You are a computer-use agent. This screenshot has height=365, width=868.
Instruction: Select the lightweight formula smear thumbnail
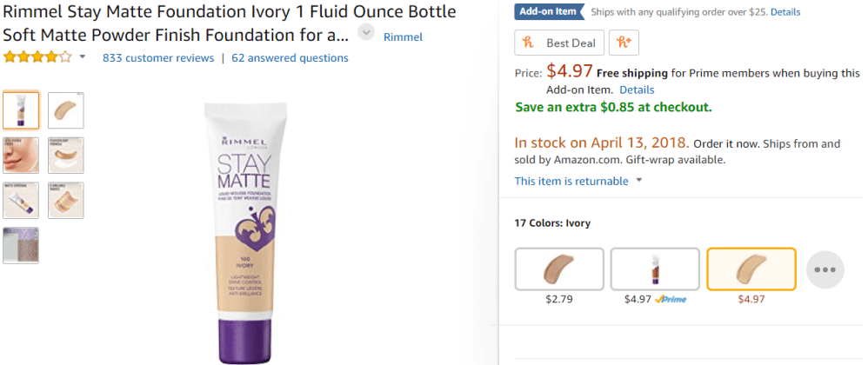tap(66, 155)
